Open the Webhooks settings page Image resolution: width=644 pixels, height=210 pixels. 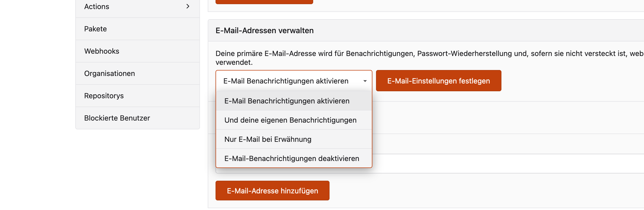[x=102, y=51]
